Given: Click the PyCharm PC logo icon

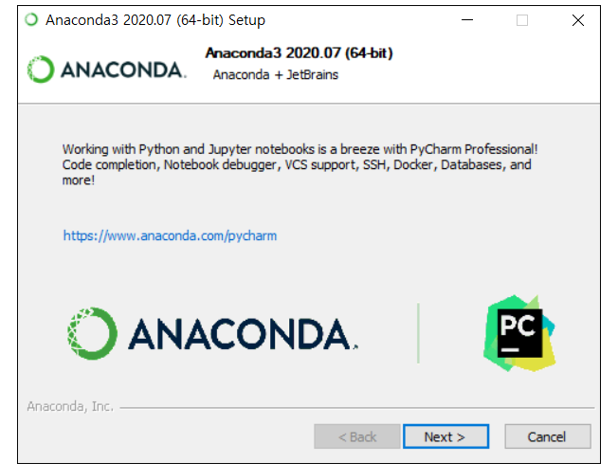Looking at the screenshot, I should tap(519, 333).
